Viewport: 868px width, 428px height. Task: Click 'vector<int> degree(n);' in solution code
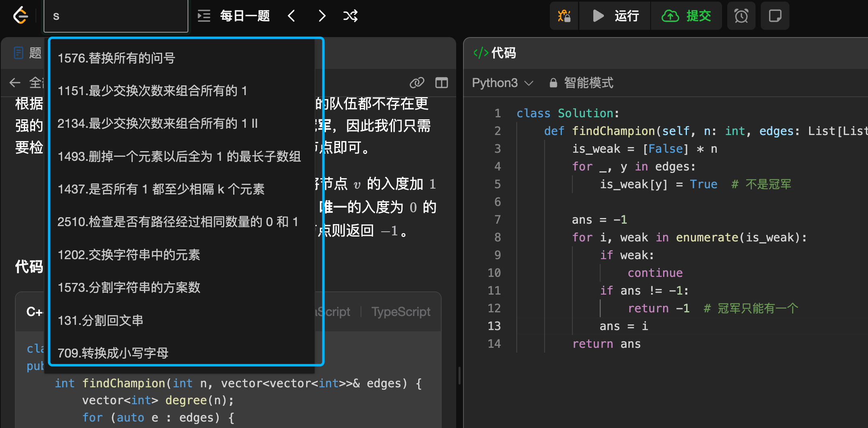tap(158, 400)
